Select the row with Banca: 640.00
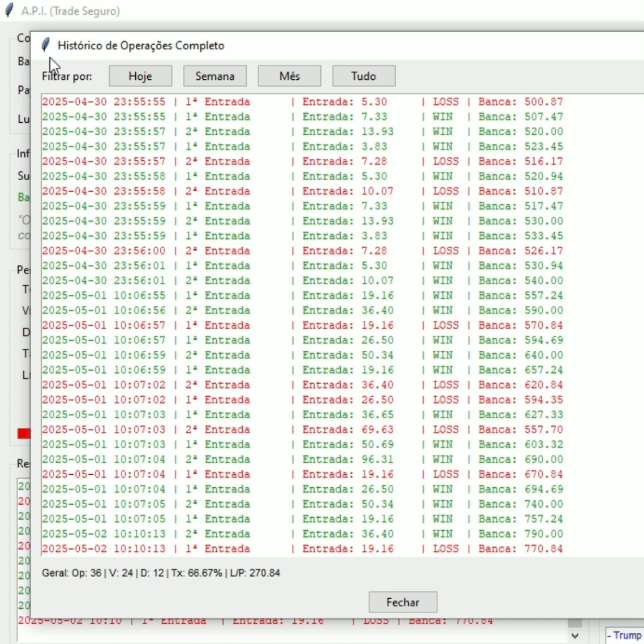Viewport: 644px width, 644px height. [302, 355]
